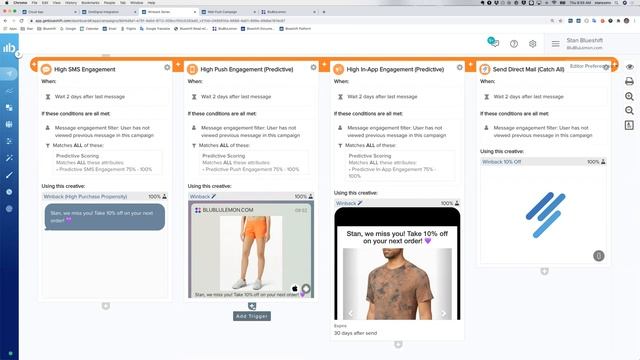Click the add connector below Send Direct Mail card

[544, 271]
